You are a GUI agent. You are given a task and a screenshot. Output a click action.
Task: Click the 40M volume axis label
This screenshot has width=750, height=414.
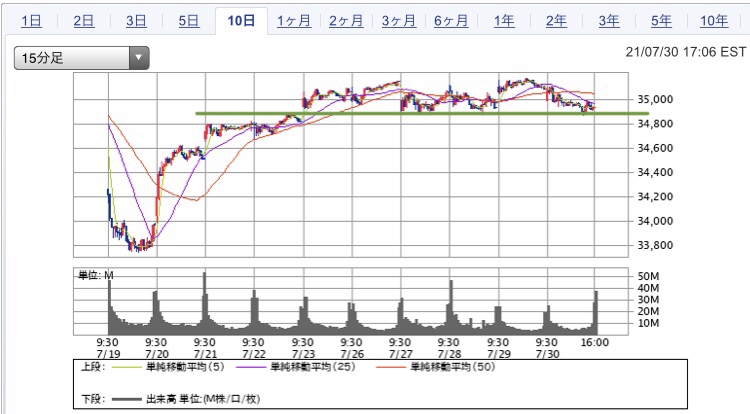point(648,288)
